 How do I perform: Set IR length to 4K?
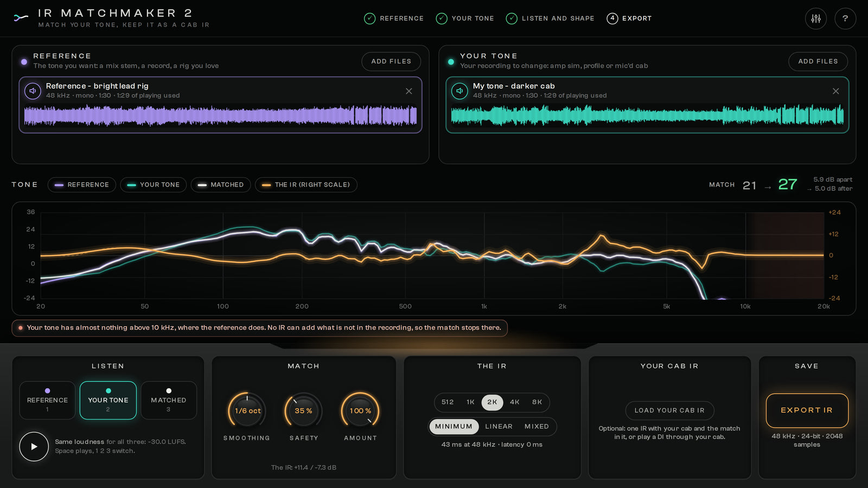pyautogui.click(x=515, y=402)
